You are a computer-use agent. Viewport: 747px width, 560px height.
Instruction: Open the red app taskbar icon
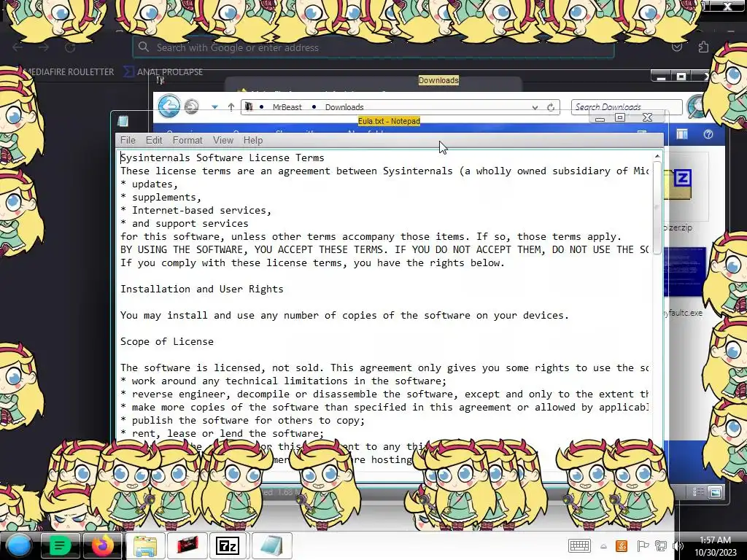click(x=187, y=545)
